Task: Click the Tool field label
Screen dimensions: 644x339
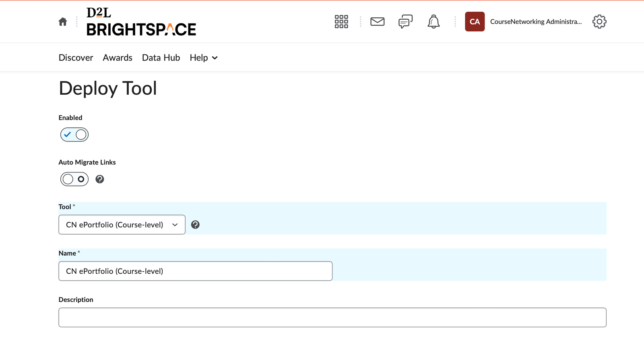Action: click(65, 207)
